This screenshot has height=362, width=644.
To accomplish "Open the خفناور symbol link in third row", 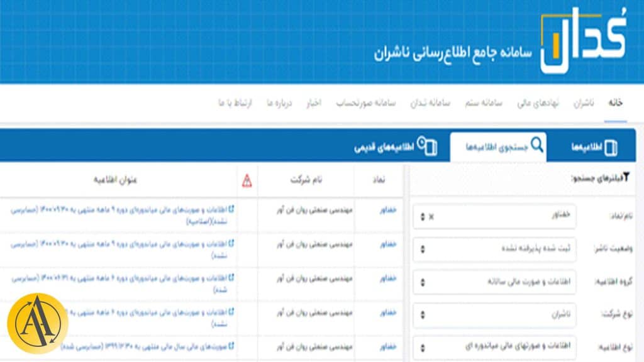I will click(388, 278).
